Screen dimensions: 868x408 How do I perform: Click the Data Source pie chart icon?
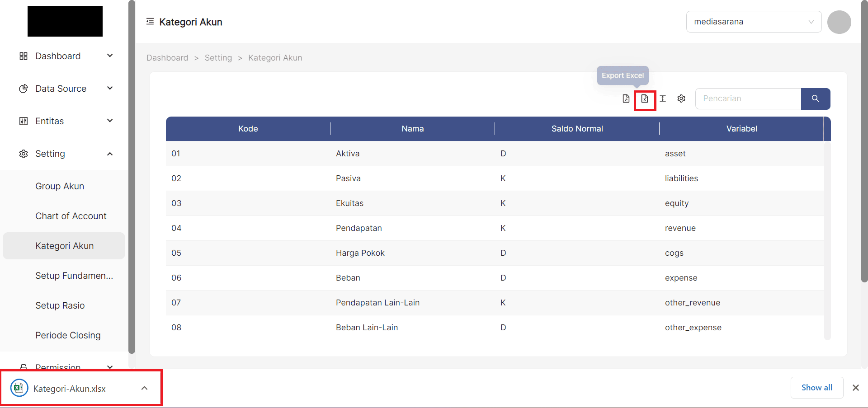24,89
